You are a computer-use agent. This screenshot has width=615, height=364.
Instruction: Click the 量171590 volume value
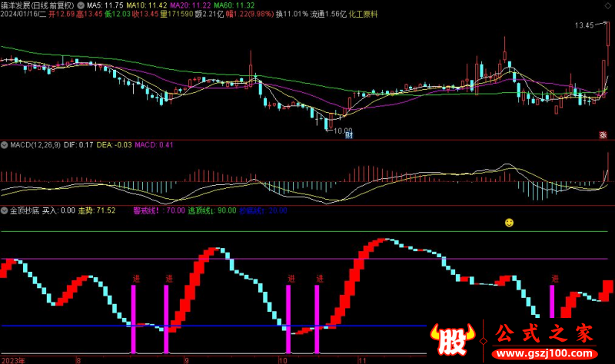[x=177, y=14]
